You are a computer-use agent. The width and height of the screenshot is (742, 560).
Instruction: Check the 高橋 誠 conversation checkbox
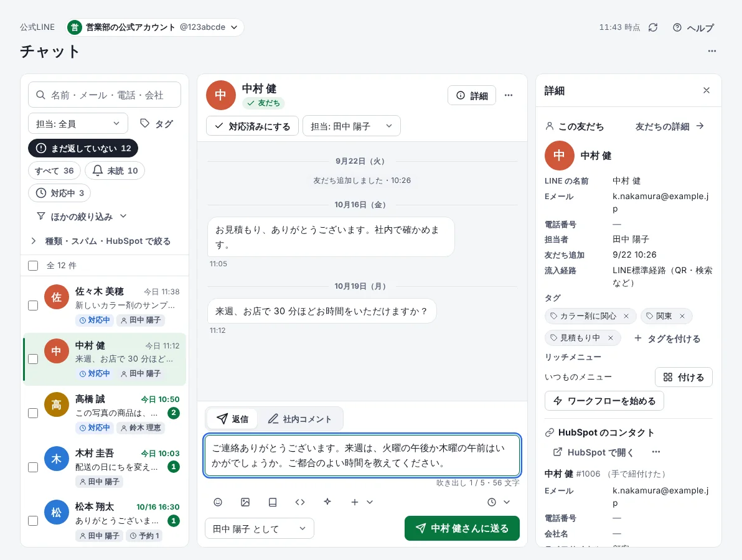(x=33, y=413)
